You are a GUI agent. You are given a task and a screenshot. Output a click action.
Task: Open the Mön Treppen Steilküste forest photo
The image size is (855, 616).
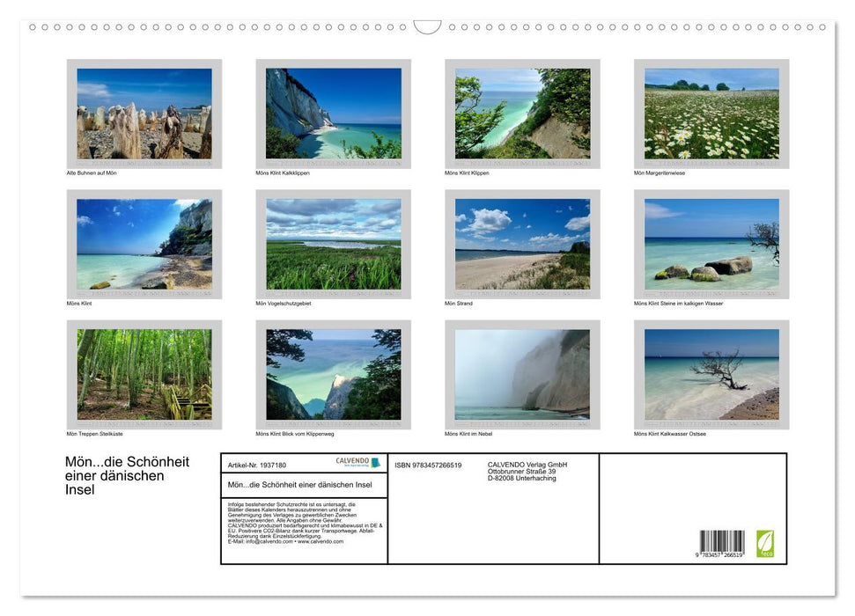click(144, 374)
